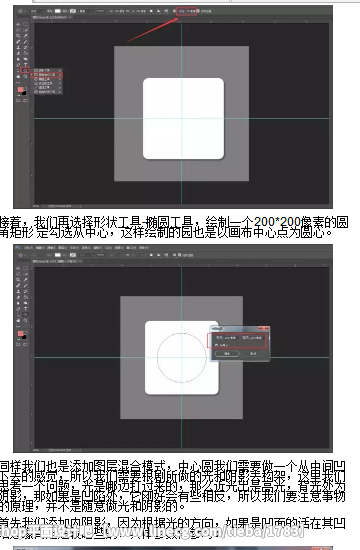Select Gradient tool in ellipse-dialog Photoshop screenshot
Viewport: 360px width, 550px height.
[26, 297]
